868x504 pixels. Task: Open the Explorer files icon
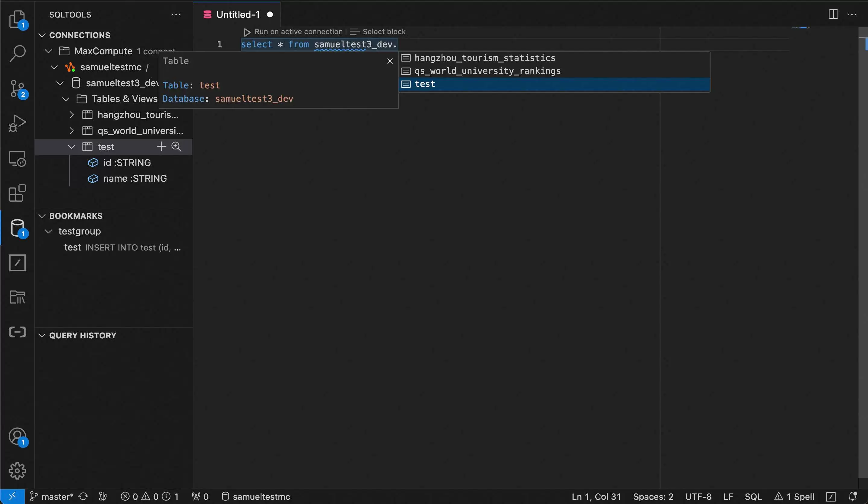coord(17,19)
